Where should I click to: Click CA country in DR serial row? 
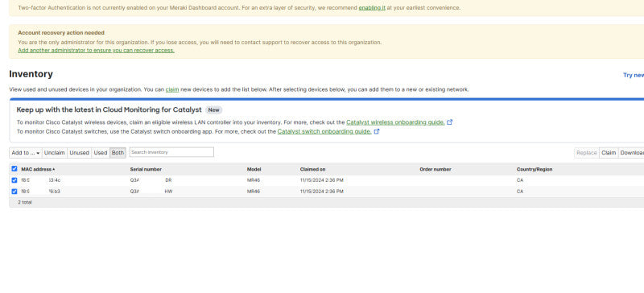click(520, 180)
